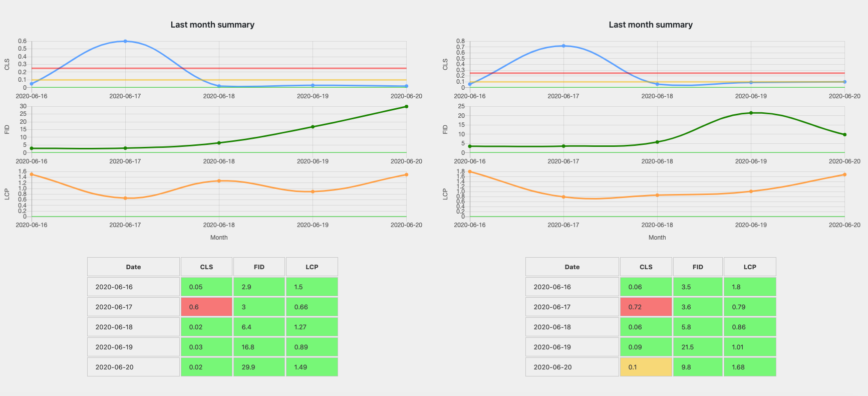Select the CLS column header in left table
Screen dimensions: 868x396
coord(206,267)
